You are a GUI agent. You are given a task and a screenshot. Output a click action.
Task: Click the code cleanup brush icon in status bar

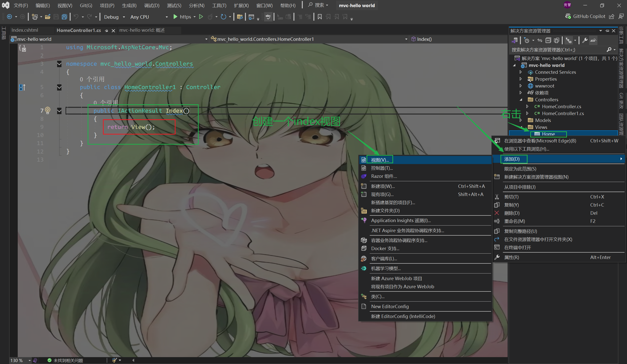(114, 360)
